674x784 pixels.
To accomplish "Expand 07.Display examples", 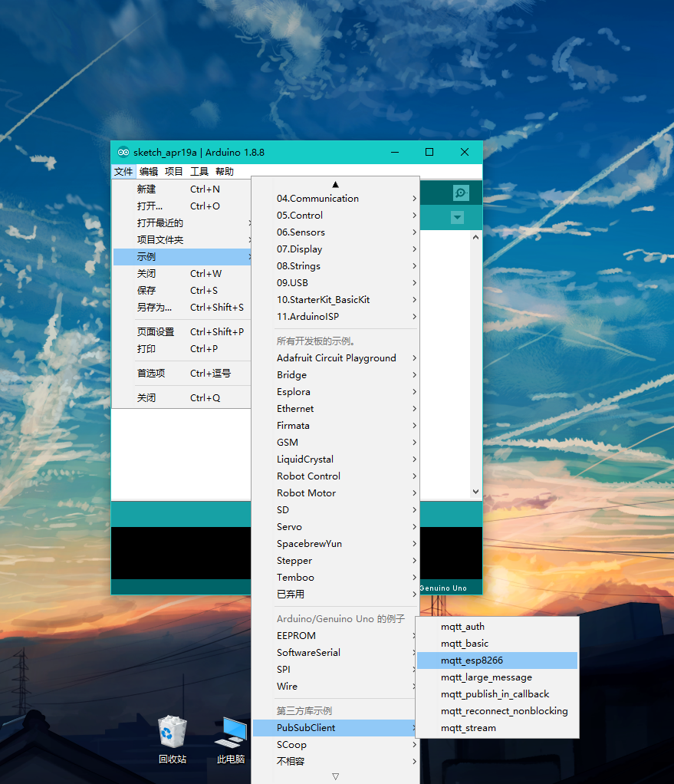I will point(335,249).
